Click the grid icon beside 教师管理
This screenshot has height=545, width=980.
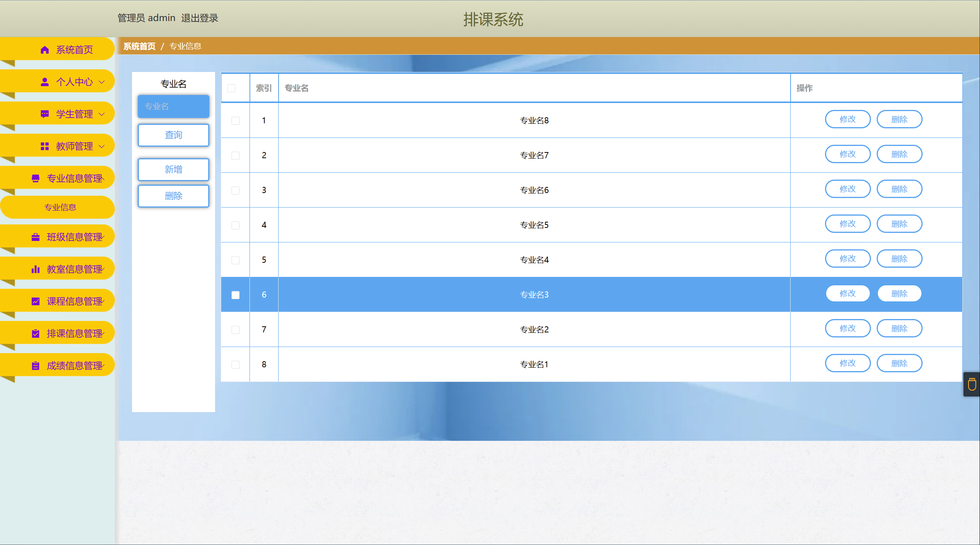(x=45, y=146)
